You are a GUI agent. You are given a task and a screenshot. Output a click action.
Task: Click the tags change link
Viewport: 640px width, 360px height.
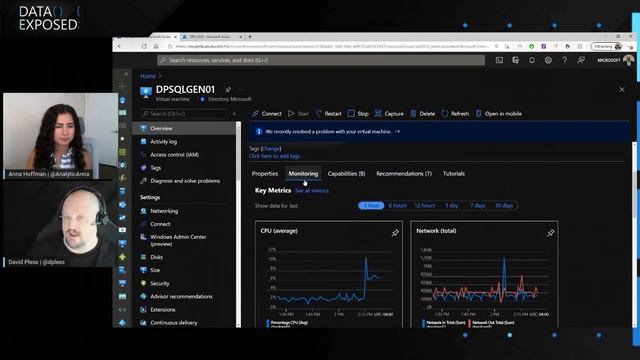tap(271, 149)
